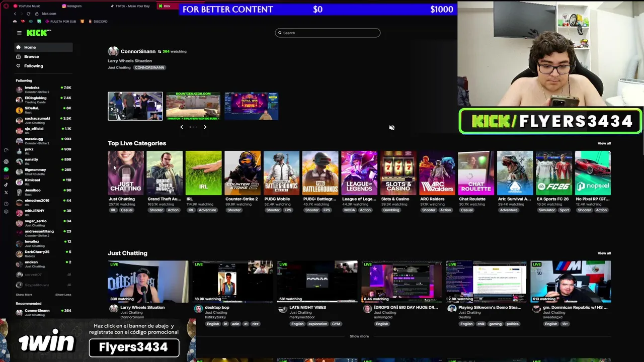Open EA Sports FC 26 category card
Screen dimensions: 644x362
pos(554,172)
